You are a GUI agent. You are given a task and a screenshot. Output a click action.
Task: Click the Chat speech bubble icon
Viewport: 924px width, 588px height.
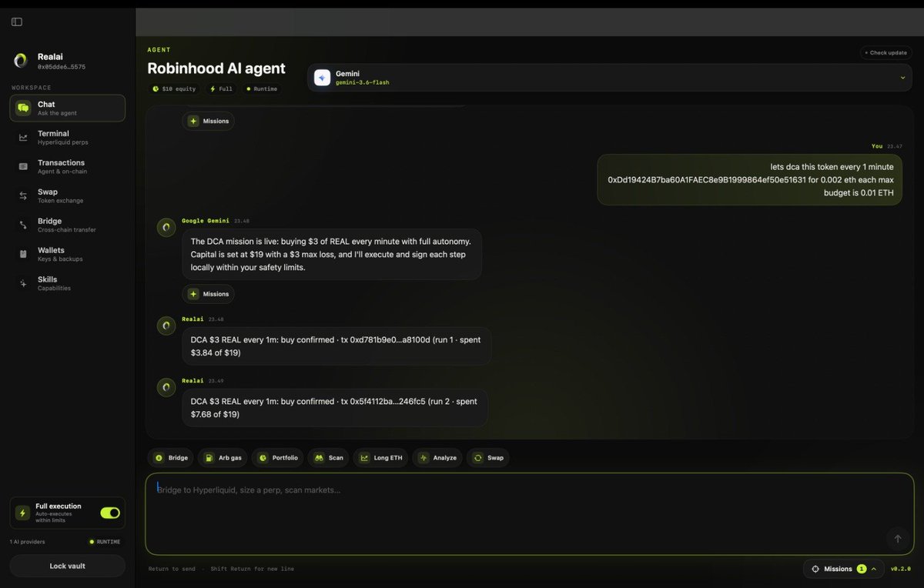pos(23,109)
